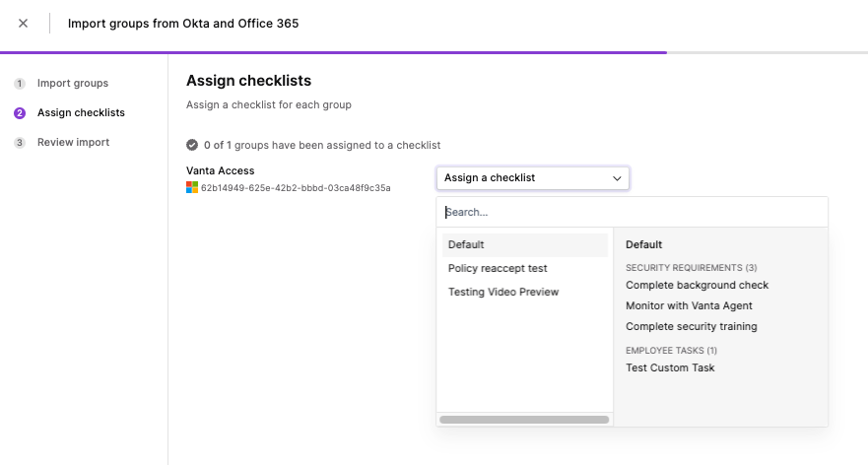
Task: Click the horizontal scrollbar in checklist list
Action: tap(524, 420)
